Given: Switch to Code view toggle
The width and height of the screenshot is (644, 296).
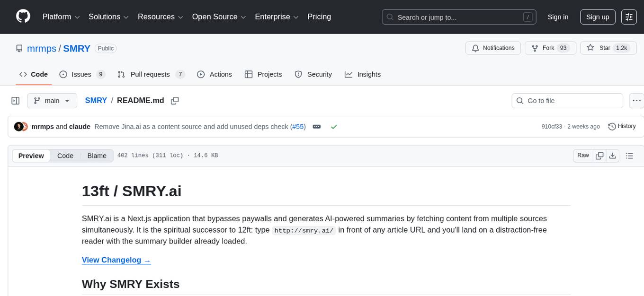Looking at the screenshot, I should click(x=65, y=156).
